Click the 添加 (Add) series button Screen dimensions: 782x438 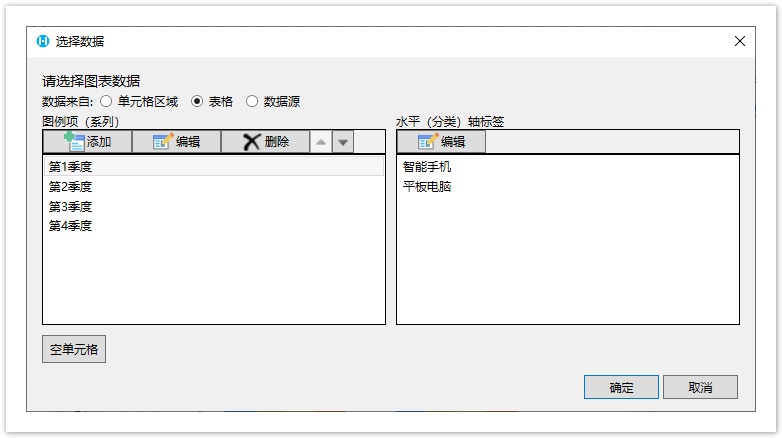pos(87,142)
